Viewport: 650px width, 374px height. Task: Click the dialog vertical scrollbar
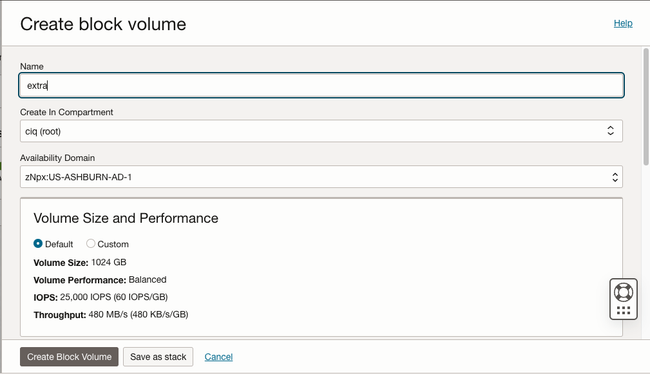point(646,107)
